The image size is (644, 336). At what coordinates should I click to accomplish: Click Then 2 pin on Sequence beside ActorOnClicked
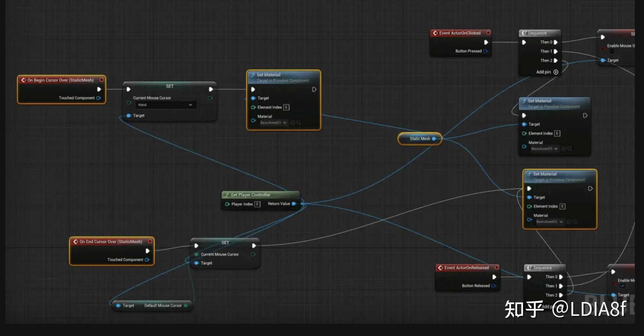pyautogui.click(x=556, y=61)
